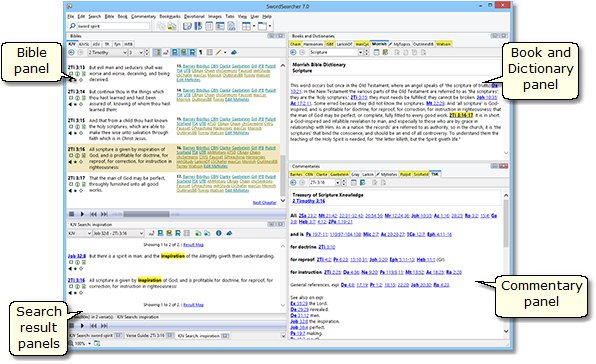Open the 2 Timothy book dropdown
This screenshot has width=596, height=364.
pyautogui.click(x=124, y=52)
